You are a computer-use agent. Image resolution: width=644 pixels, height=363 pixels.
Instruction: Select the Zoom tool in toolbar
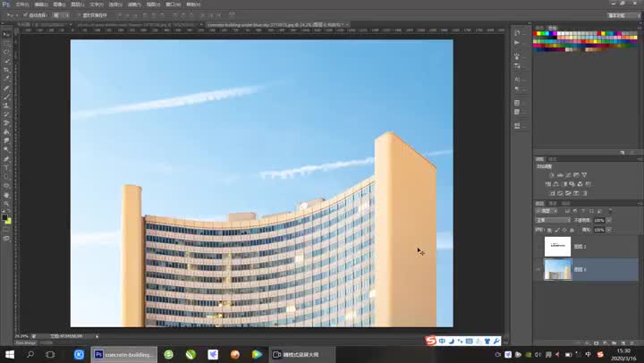[6, 203]
